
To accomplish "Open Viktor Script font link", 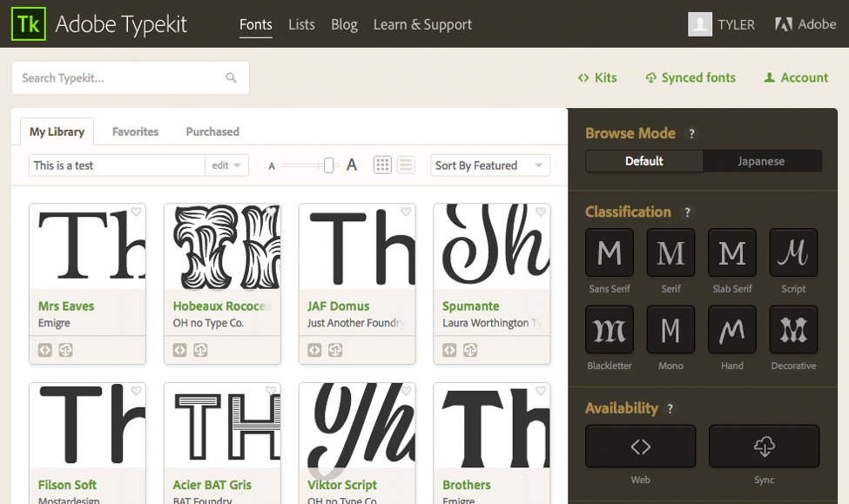I will click(x=342, y=485).
